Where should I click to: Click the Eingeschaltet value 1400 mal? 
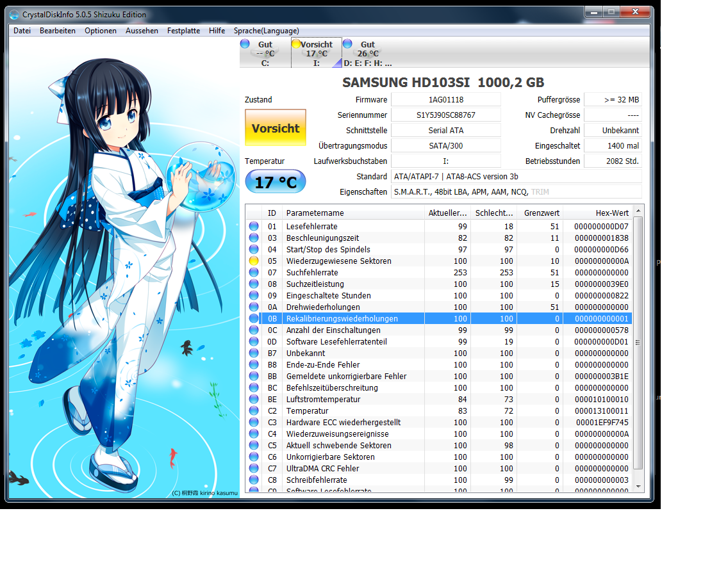point(613,145)
